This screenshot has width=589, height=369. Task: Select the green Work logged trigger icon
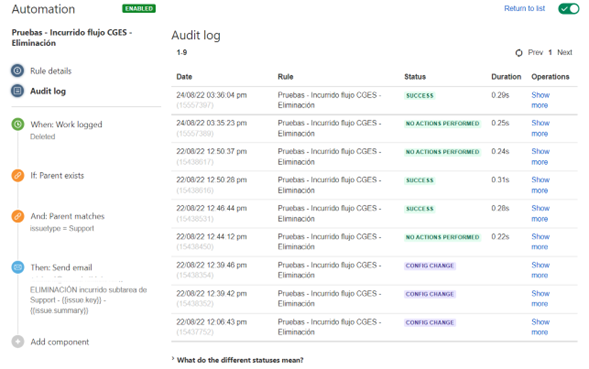(18, 124)
